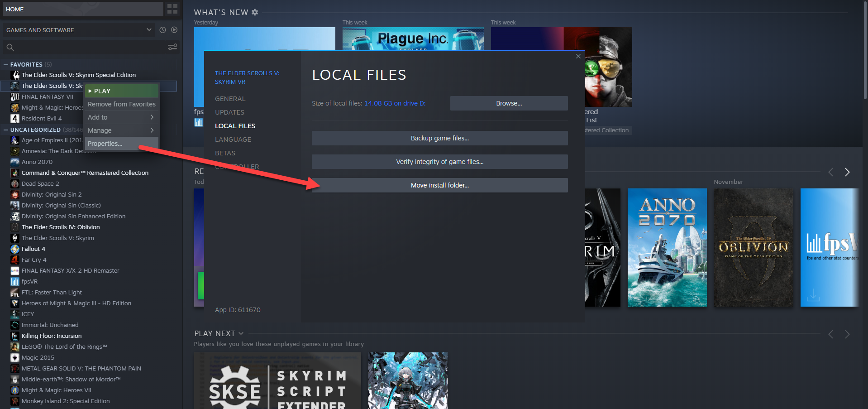Show recent games clock icon
Viewport: 868px width, 409px height.
click(x=162, y=30)
